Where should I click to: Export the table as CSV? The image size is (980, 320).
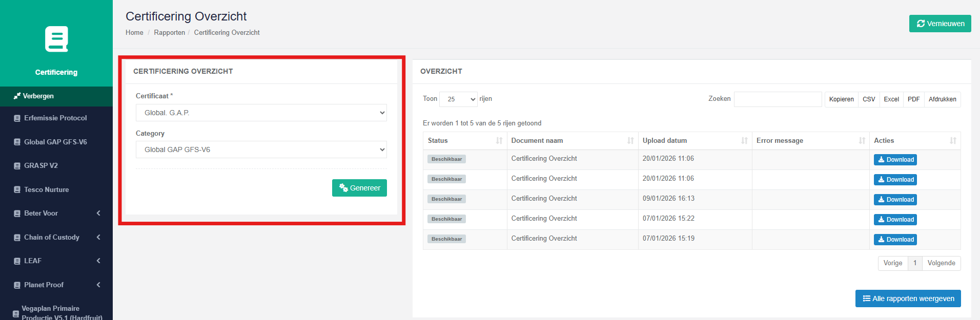click(869, 99)
